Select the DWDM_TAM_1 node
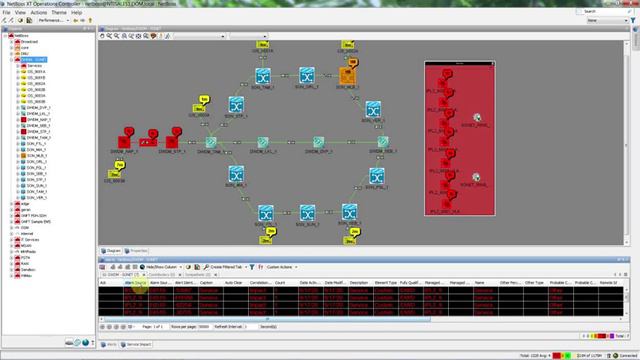Image resolution: width=640 pixels, height=360 pixels. pyautogui.click(x=211, y=142)
